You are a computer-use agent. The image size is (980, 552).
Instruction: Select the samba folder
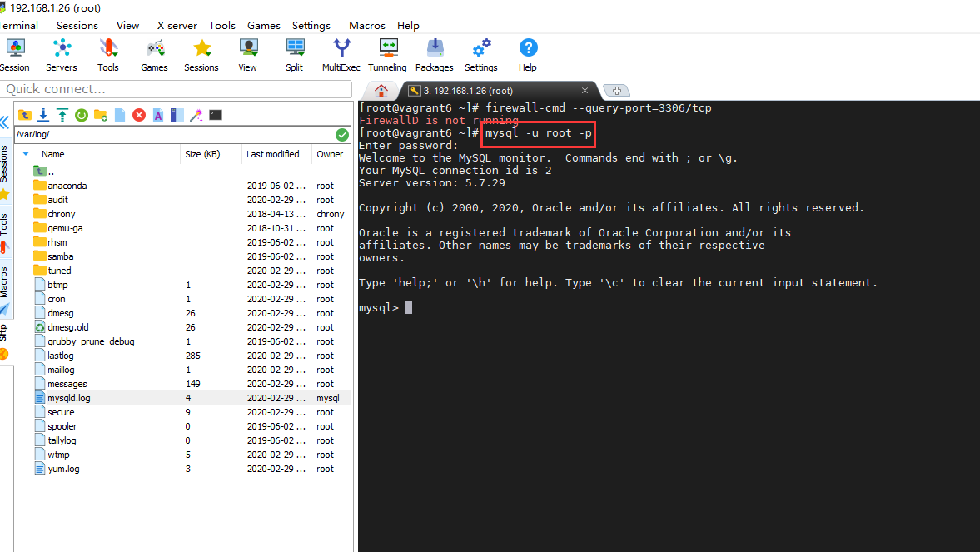(x=60, y=256)
